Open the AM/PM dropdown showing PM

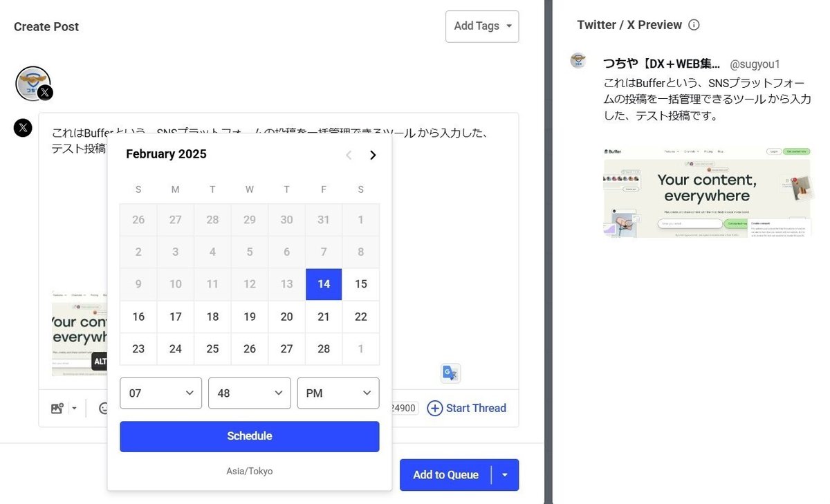tap(338, 393)
